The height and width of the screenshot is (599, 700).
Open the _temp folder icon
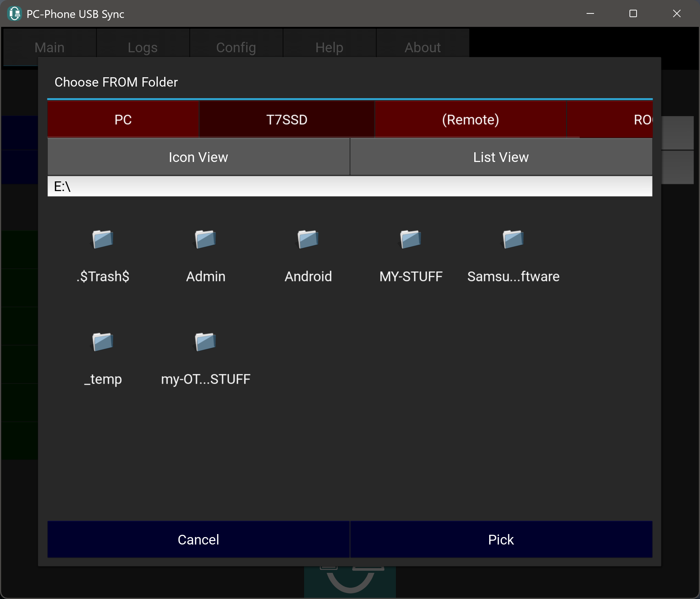(103, 342)
